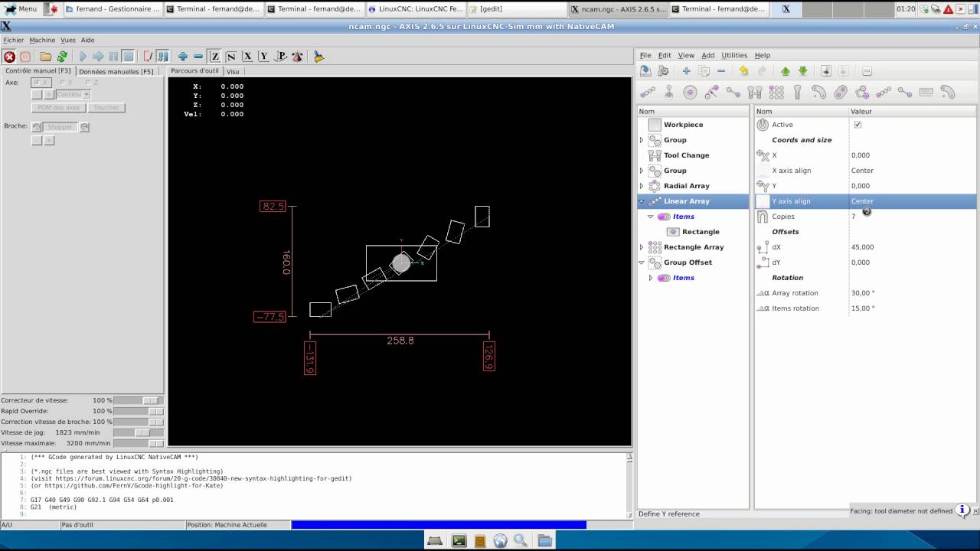Image resolution: width=980 pixels, height=551 pixels.
Task: Click the Array rotation value 30,00
Action: 912,293
